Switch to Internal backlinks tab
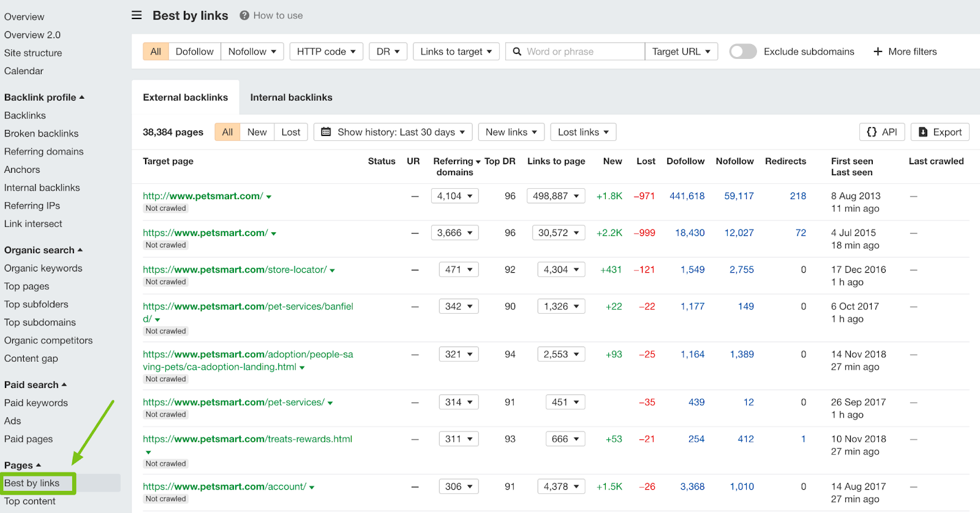 [x=291, y=97]
